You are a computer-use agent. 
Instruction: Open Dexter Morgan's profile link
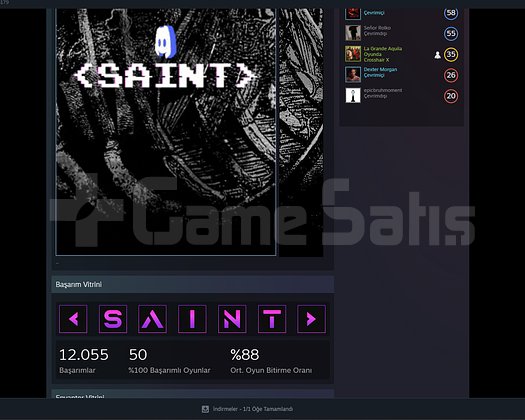[380, 69]
